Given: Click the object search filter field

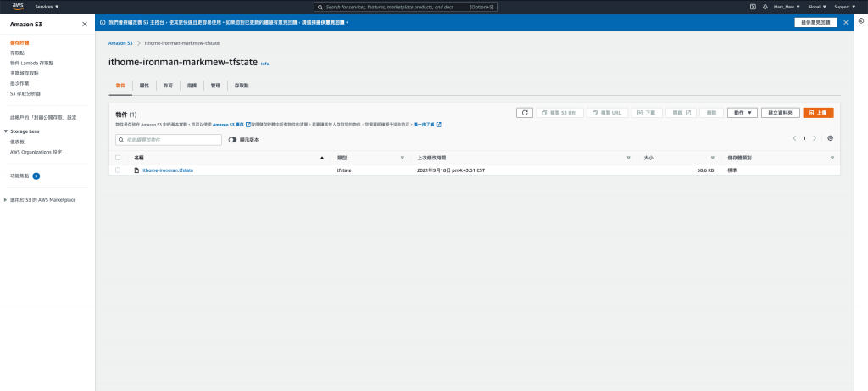Looking at the screenshot, I should click(x=169, y=140).
